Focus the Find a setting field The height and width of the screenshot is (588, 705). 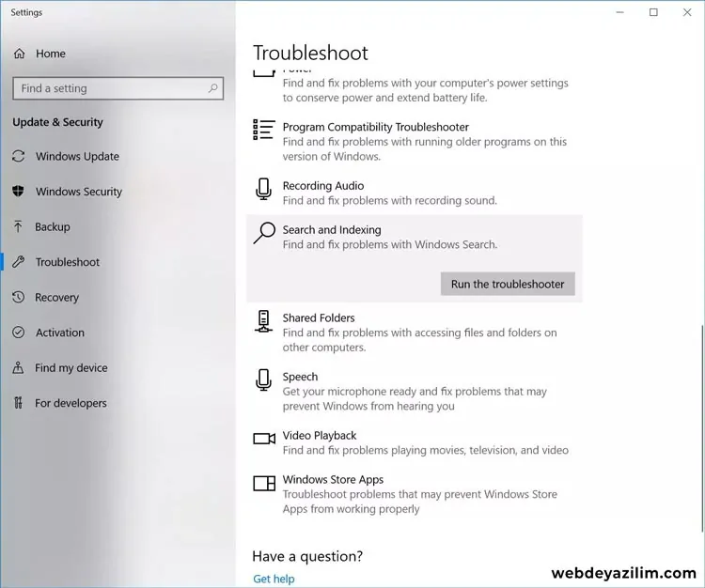pos(117,88)
